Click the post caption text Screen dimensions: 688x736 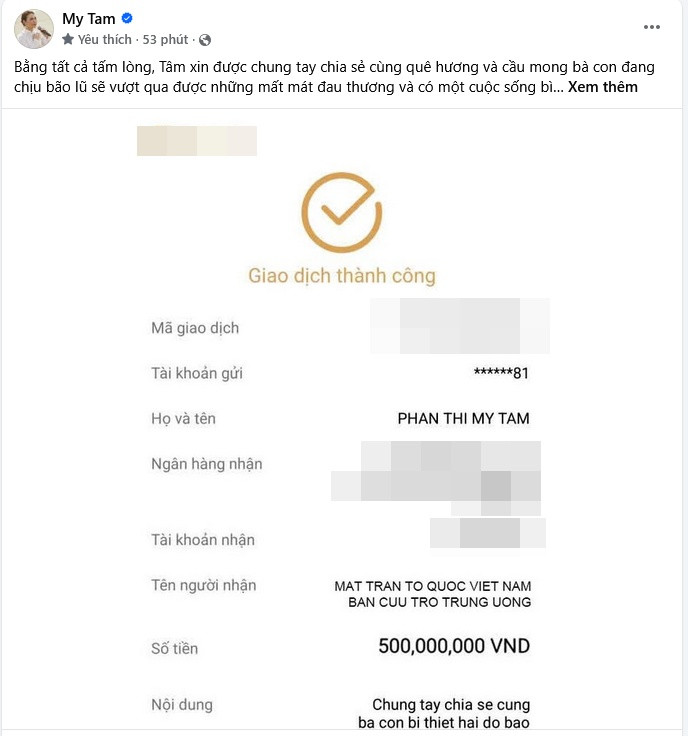300,67
